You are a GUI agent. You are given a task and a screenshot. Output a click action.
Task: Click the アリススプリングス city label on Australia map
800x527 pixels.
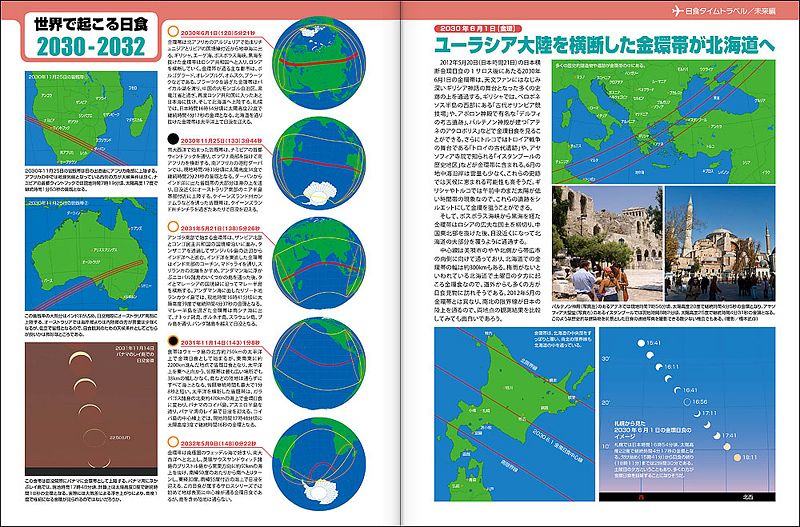pyautogui.click(x=106, y=250)
